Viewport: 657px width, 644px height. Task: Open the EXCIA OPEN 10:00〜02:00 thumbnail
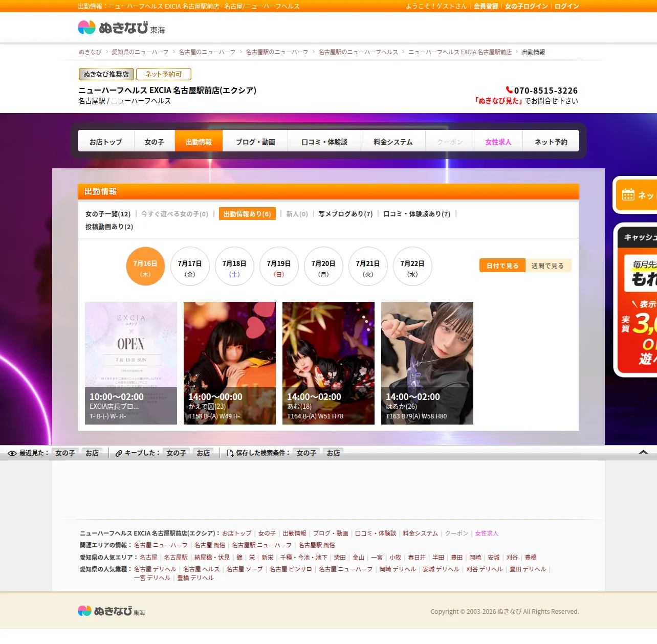[x=131, y=363]
